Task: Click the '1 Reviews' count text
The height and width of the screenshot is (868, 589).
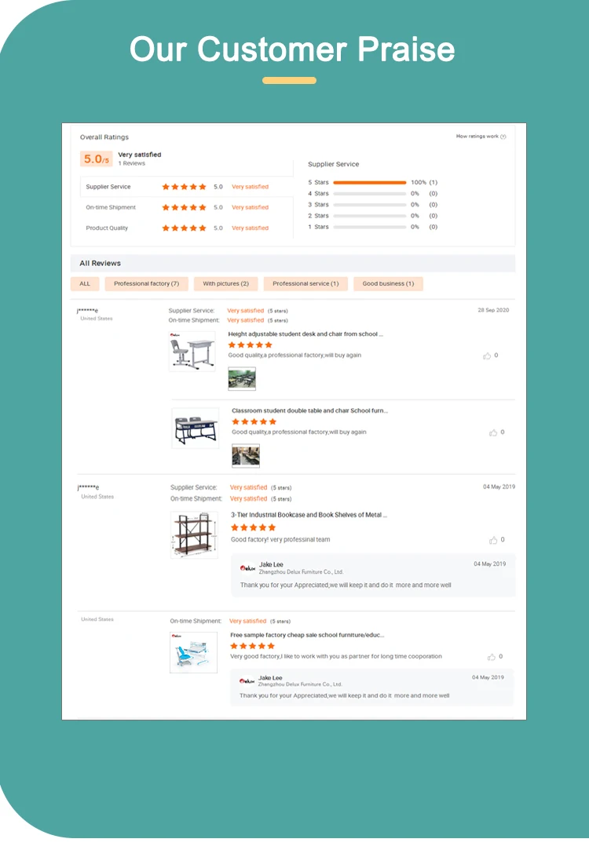Action: [x=131, y=163]
